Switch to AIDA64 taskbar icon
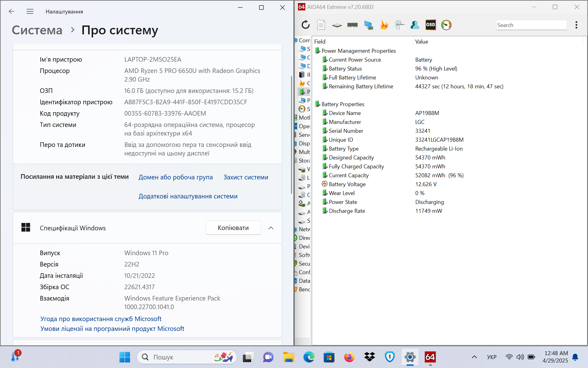 coord(430,357)
